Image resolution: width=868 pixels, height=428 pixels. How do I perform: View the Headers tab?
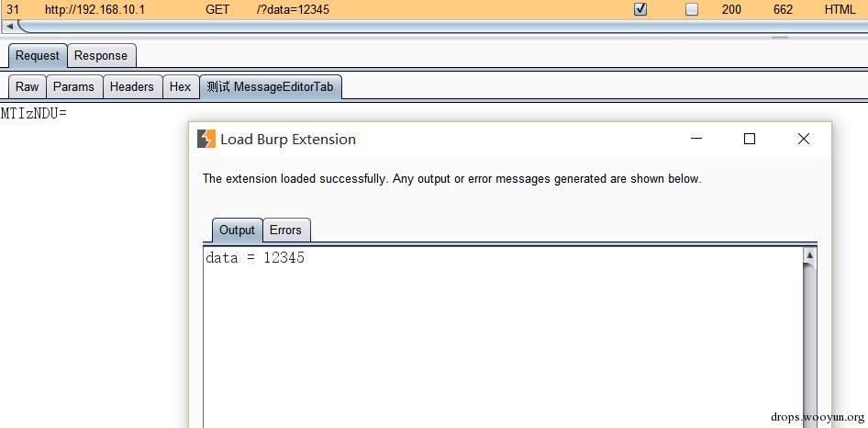(132, 87)
